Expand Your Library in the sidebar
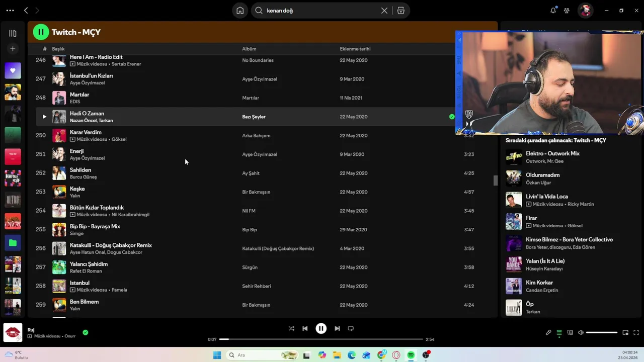This screenshot has width=644, height=362. tap(13, 33)
